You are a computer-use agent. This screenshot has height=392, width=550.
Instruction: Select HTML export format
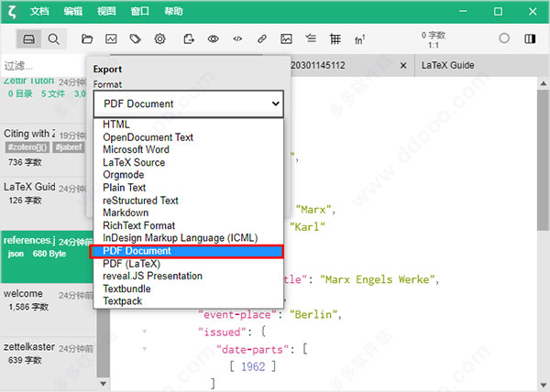coord(188,125)
